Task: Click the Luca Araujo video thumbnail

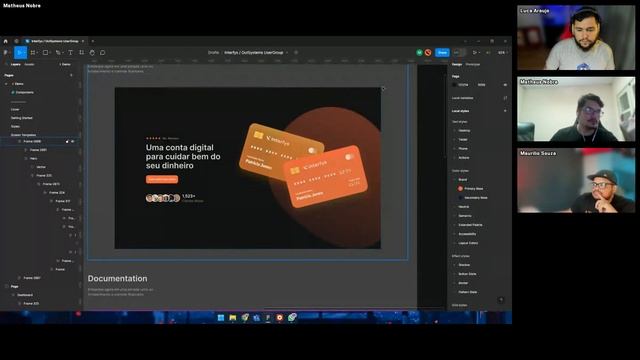Action: [576, 38]
